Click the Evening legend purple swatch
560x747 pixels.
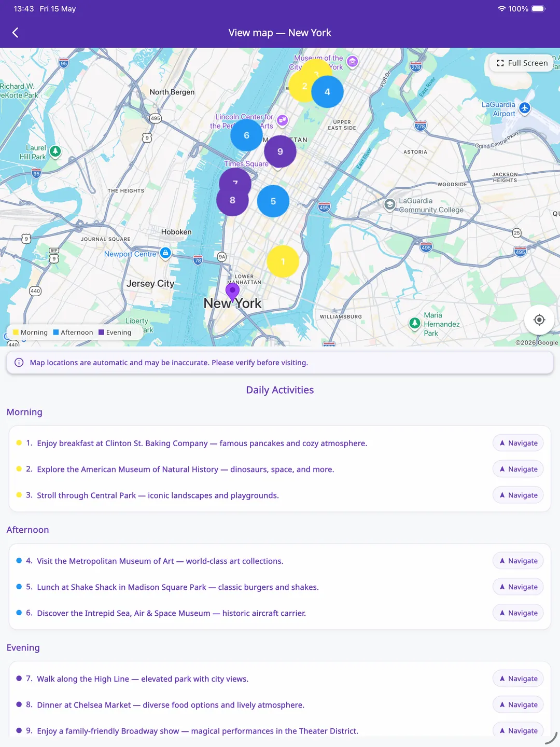point(101,333)
